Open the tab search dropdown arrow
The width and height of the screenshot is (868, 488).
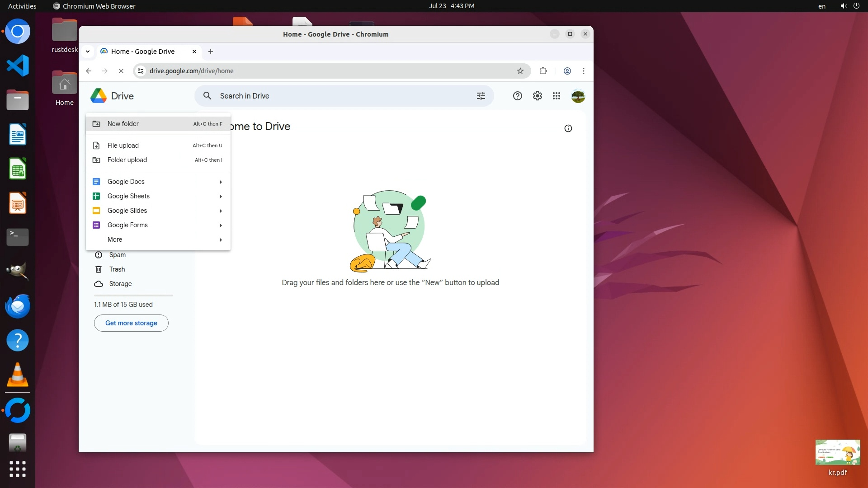[x=88, y=52]
